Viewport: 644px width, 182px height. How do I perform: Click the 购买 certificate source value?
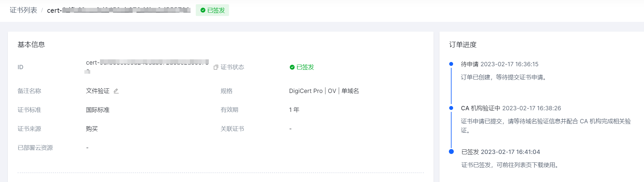click(92, 129)
